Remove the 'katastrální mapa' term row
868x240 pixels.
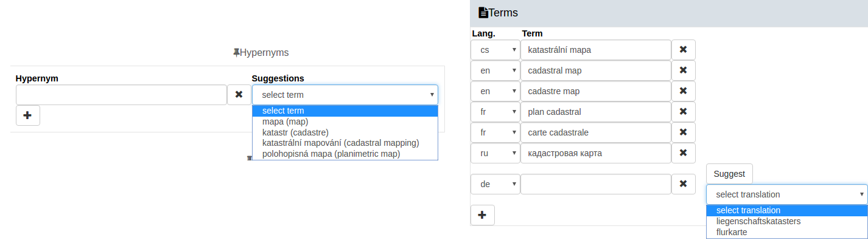pyautogui.click(x=683, y=50)
